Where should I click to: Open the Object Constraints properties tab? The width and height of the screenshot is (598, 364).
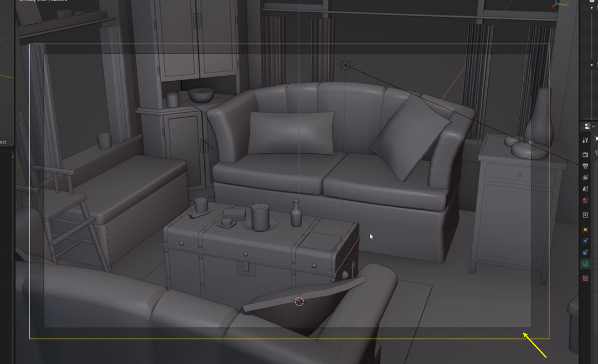click(x=585, y=252)
